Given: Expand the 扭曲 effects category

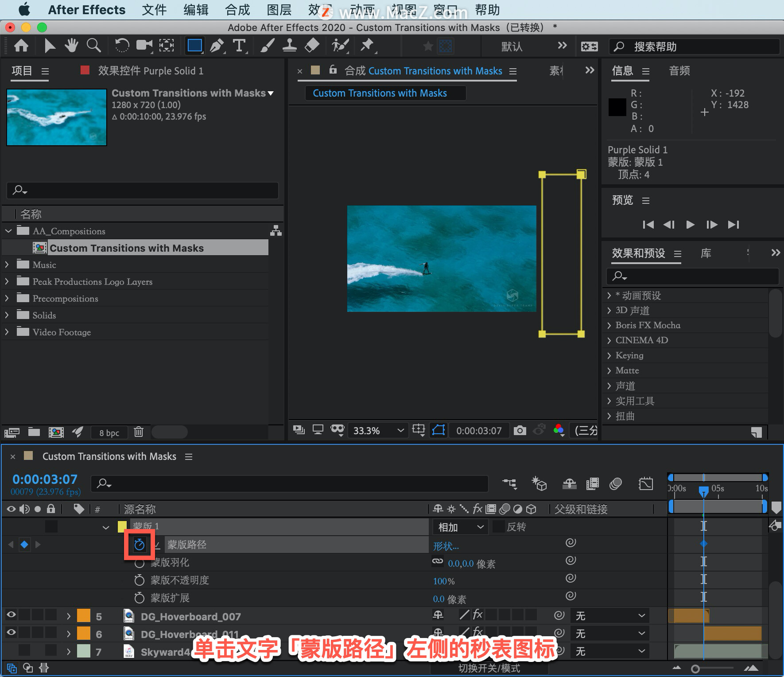Looking at the screenshot, I should tap(609, 416).
